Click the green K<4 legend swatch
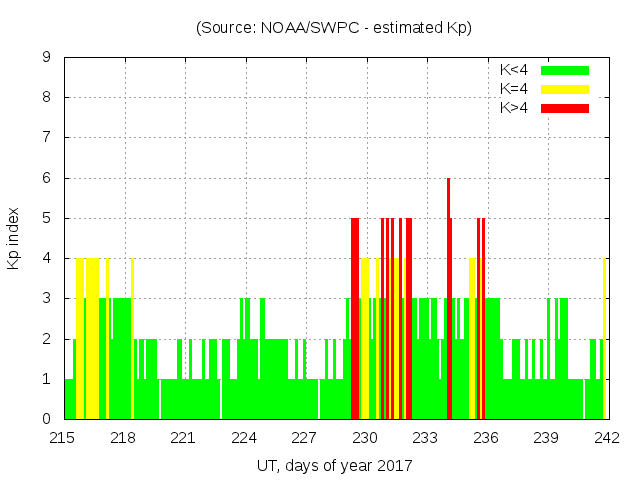The height and width of the screenshot is (480, 640). point(565,70)
